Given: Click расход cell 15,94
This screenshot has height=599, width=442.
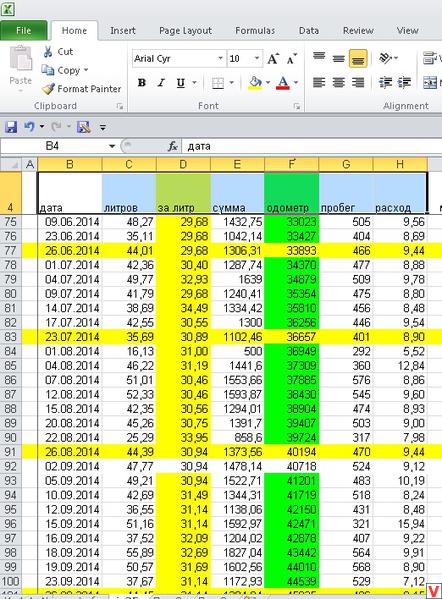Looking at the screenshot, I should click(x=400, y=524).
